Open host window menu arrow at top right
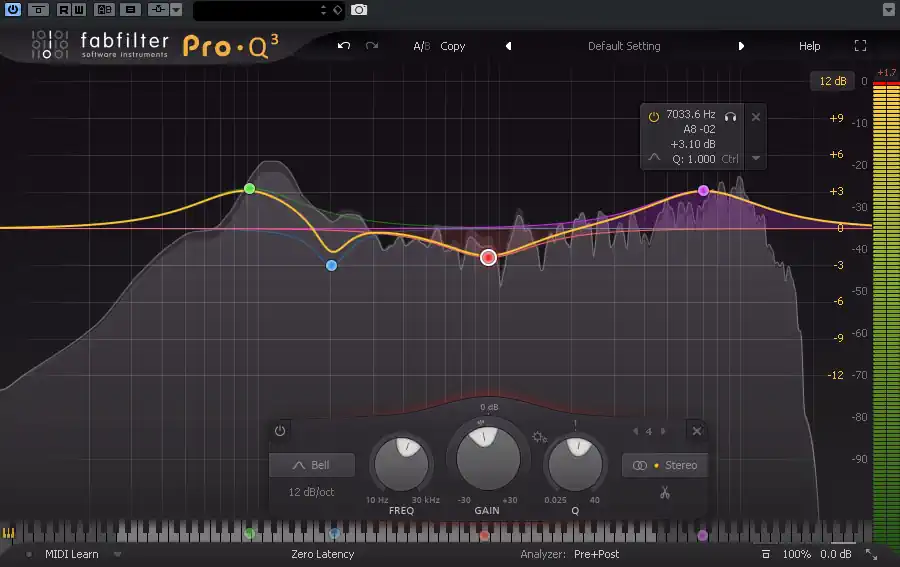900x567 pixels. (x=888, y=10)
